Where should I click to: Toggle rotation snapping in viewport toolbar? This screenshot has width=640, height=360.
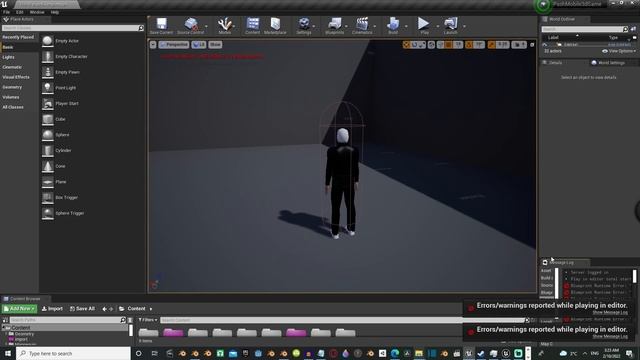[x=469, y=44]
